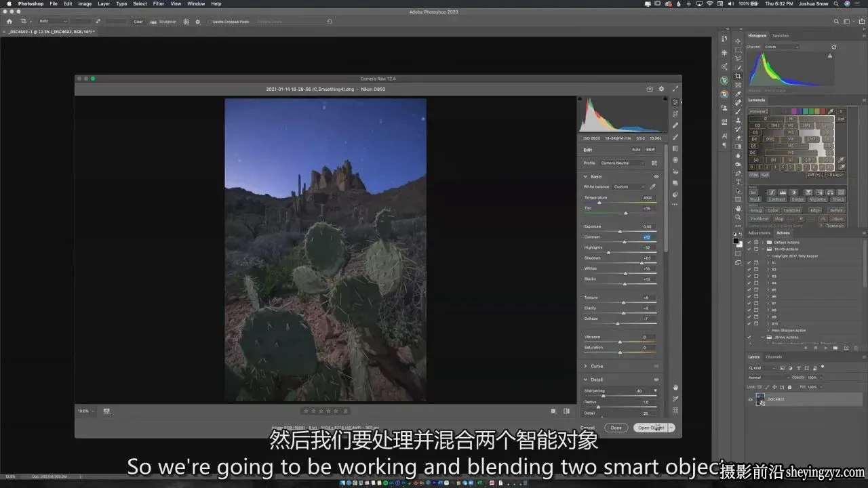868x488 pixels.
Task: Select the Hand tool in Photoshop toolbar
Action: 738,208
